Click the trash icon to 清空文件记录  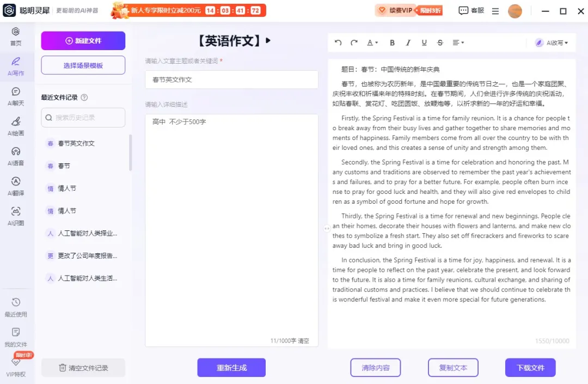[x=63, y=368]
